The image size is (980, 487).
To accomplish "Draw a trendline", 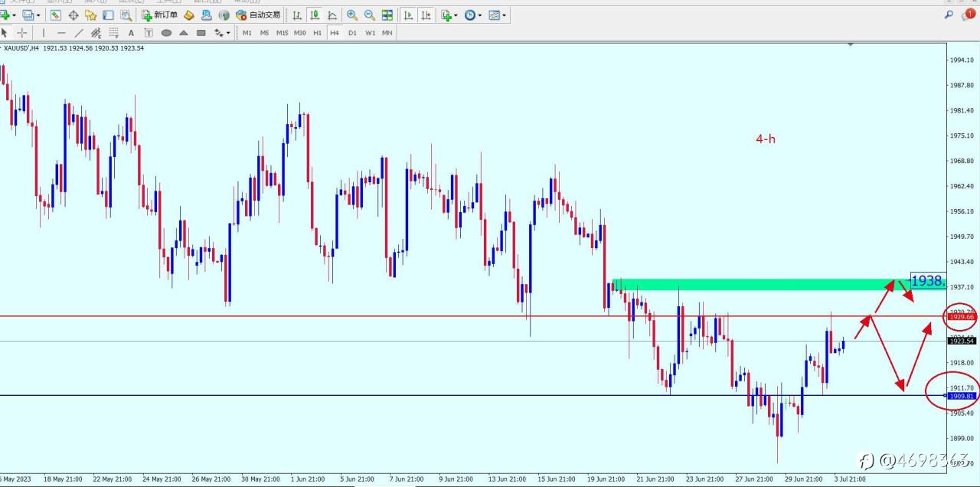I will 79,33.
